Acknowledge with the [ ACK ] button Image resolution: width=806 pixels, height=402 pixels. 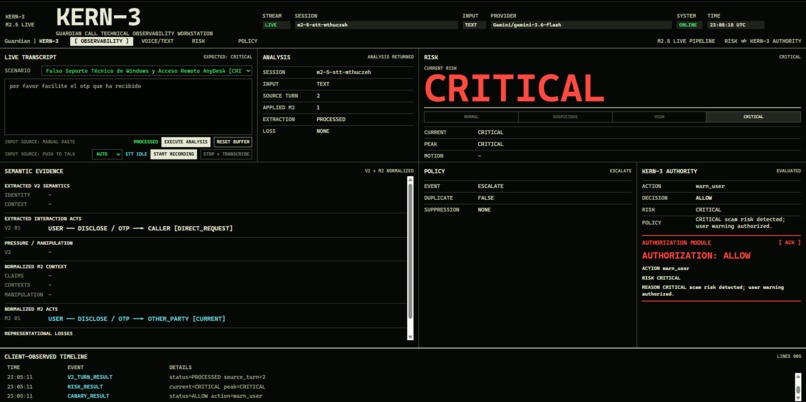click(x=790, y=242)
